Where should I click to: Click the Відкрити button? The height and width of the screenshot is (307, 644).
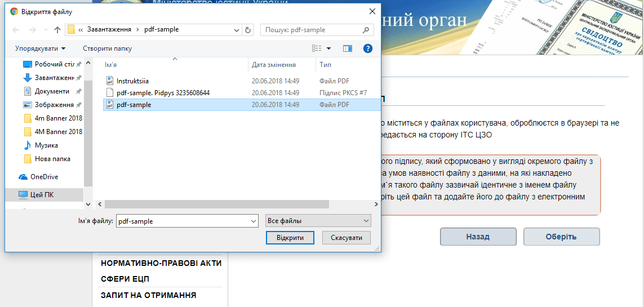tap(290, 238)
